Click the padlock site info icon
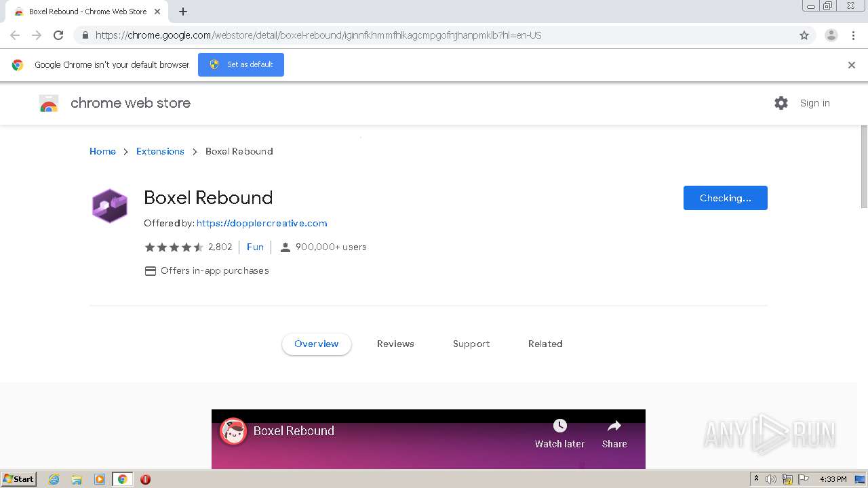Image resolution: width=868 pixels, height=488 pixels. (x=85, y=35)
